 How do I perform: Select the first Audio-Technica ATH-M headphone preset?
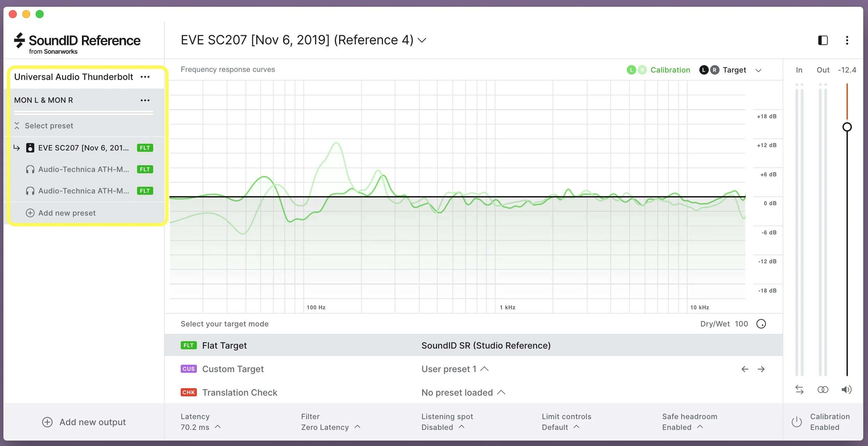pos(83,169)
